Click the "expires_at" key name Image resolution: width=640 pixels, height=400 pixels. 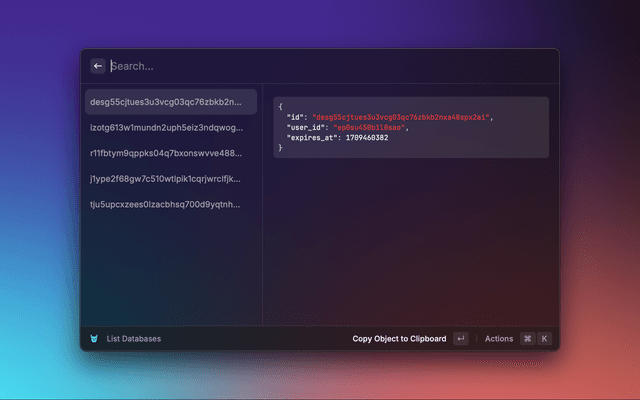[x=310, y=137]
